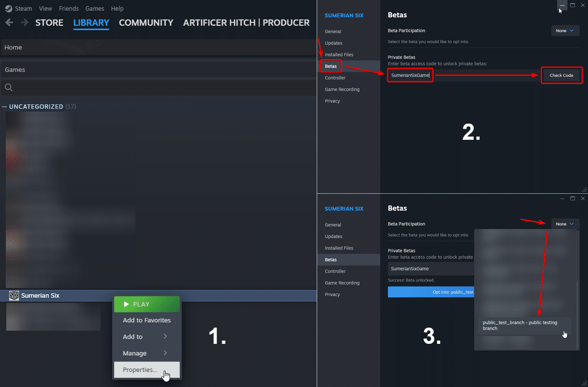Minimize the upper properties window

pyautogui.click(x=562, y=5)
